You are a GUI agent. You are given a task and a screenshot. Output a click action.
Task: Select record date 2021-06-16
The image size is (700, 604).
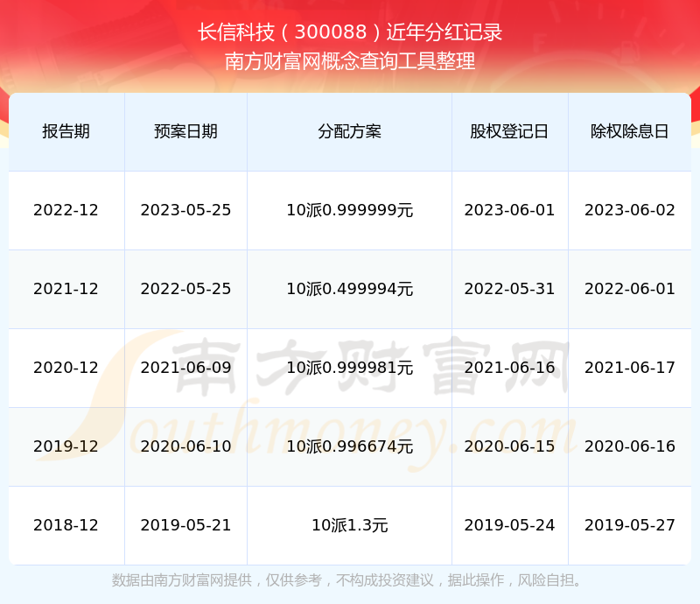[509, 368]
